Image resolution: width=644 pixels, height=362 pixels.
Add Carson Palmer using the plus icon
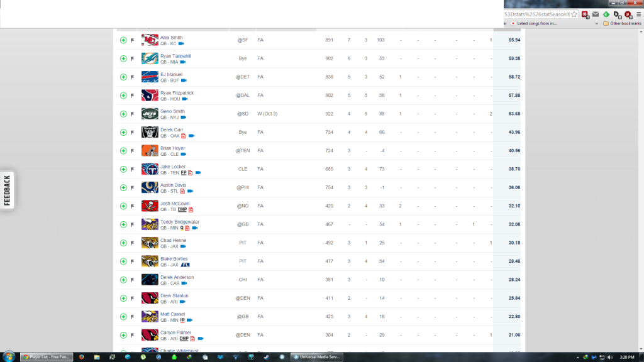[123, 336]
